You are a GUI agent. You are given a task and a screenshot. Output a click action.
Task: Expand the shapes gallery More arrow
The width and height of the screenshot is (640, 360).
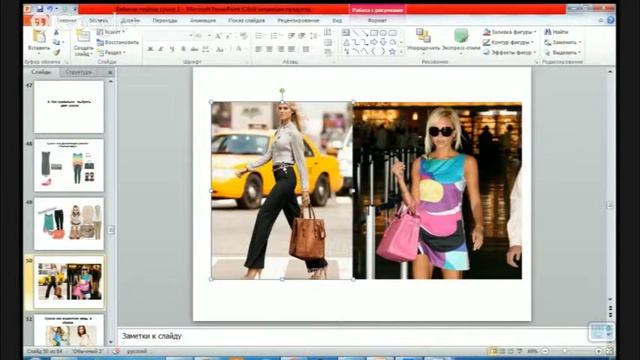[401, 52]
